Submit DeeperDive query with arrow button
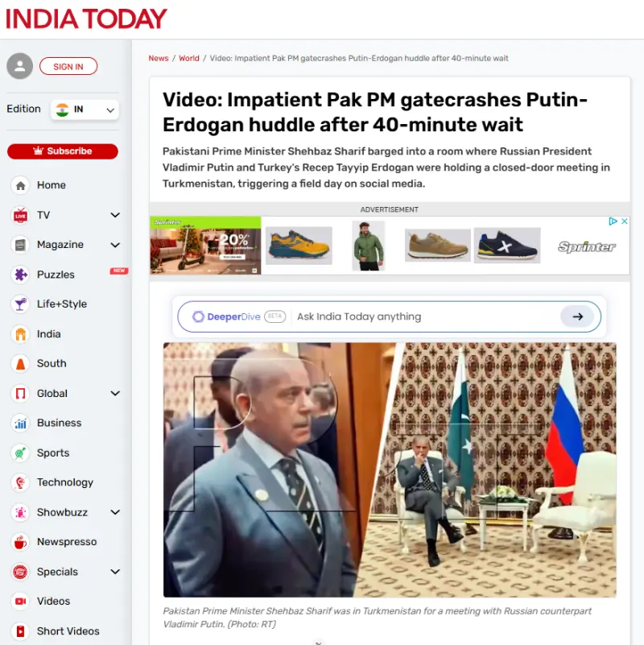Viewport: 644px width, 645px height. click(577, 316)
